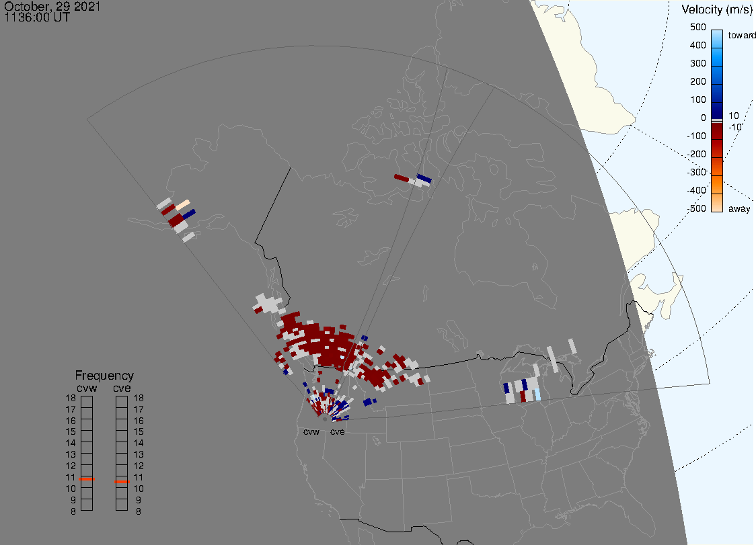Screen dimensions: 756x545
Task: Select the '200' tick label on the velocity scale
Action: coord(697,81)
